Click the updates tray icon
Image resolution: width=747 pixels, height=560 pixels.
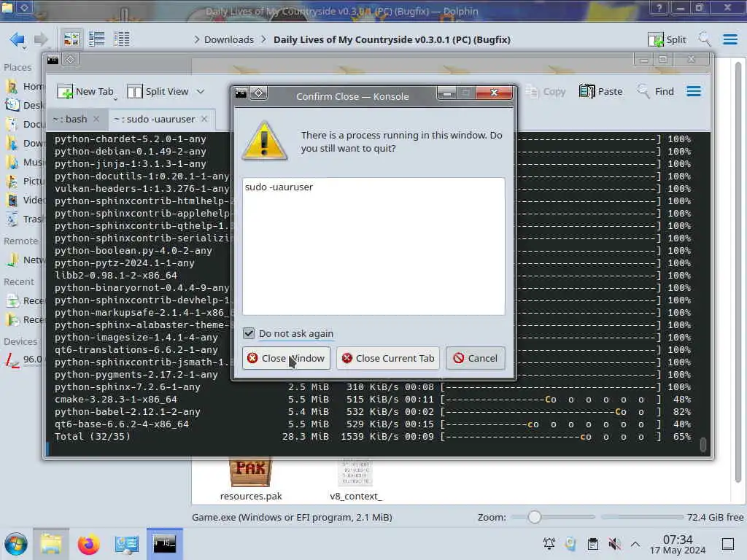[570, 544]
